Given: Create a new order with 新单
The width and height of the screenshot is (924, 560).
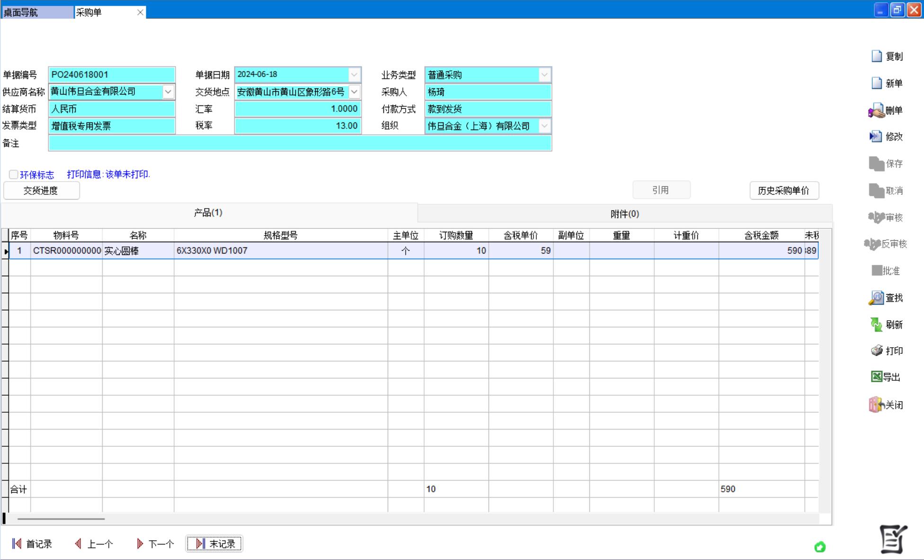Looking at the screenshot, I should 877,83.
